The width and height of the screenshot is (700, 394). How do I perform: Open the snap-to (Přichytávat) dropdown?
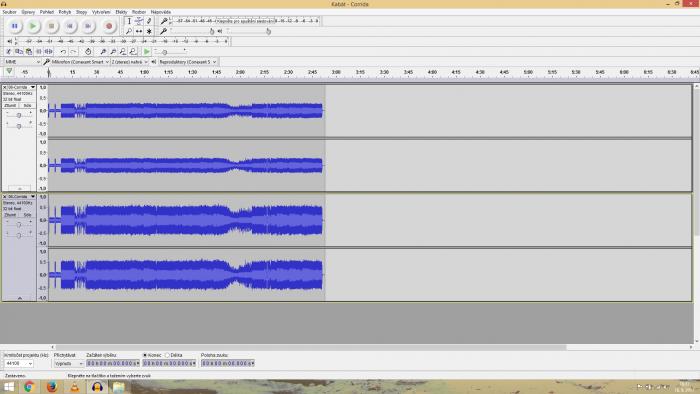coord(69,364)
